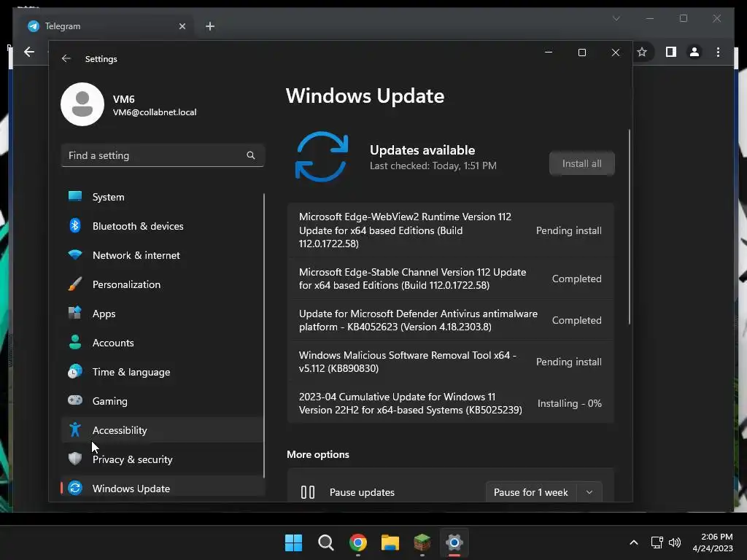The height and width of the screenshot is (560, 747).
Task: Click the pause icon beside Pause updates
Action: click(308, 492)
